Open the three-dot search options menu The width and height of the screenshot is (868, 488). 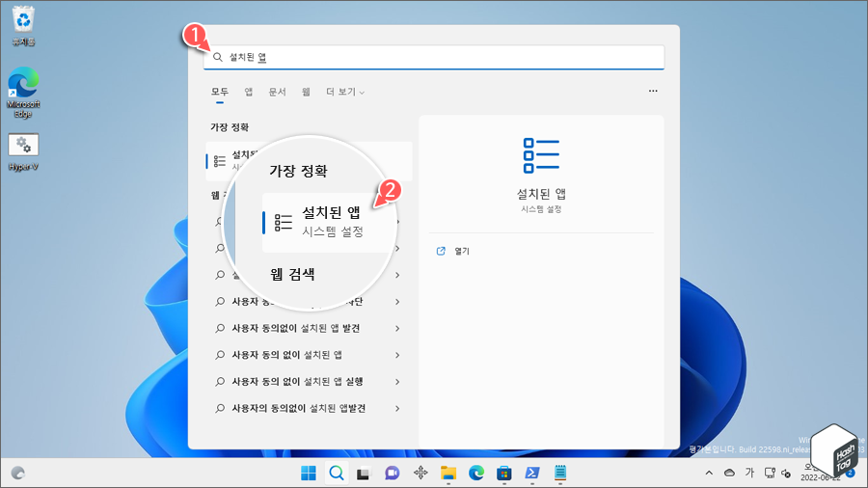pyautogui.click(x=653, y=91)
